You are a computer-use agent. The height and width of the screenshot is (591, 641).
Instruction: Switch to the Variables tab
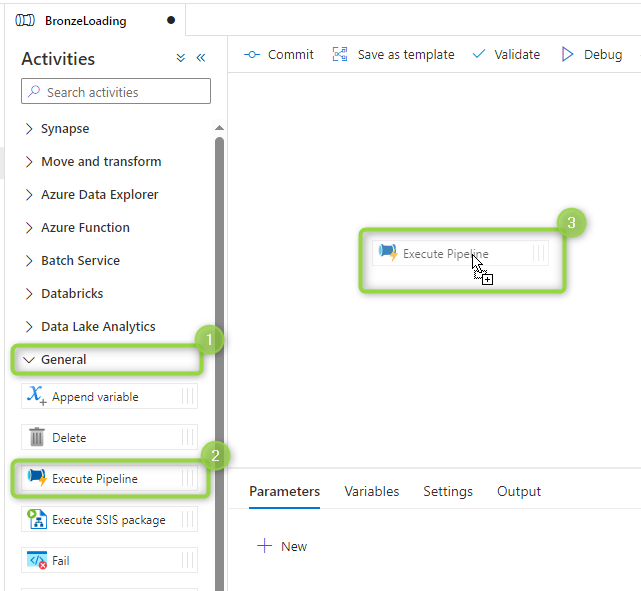point(372,491)
